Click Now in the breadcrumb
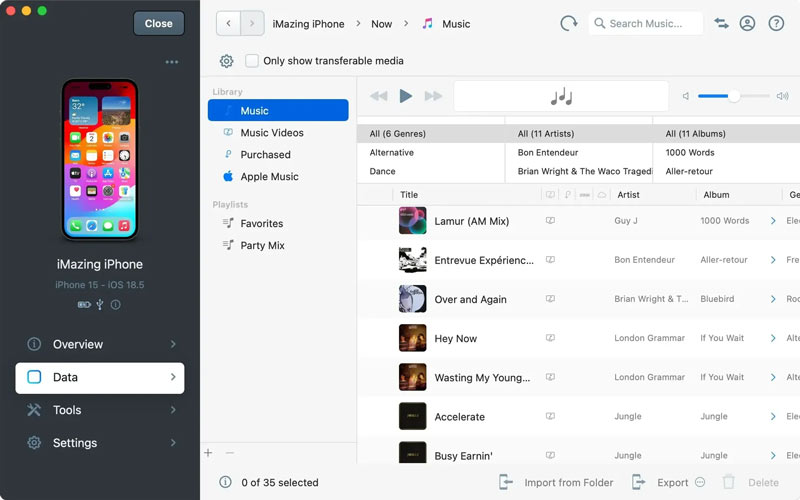The image size is (800, 500). [x=382, y=24]
